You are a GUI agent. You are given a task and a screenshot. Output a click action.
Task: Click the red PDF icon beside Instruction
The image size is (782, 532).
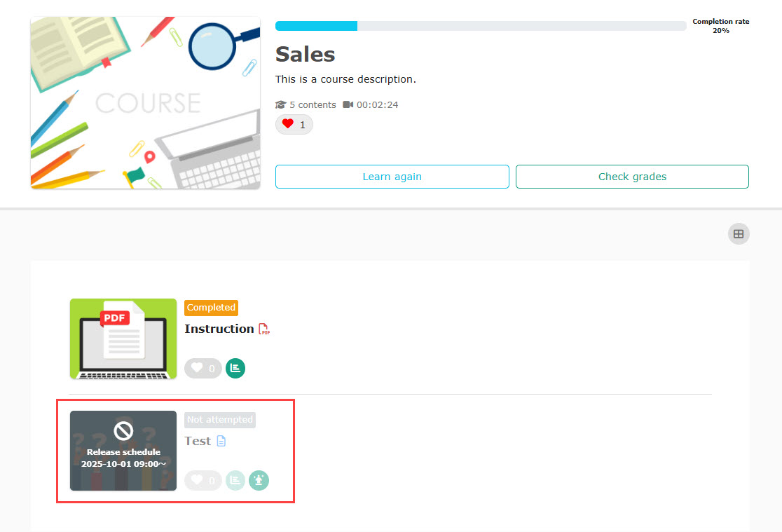[264, 329]
